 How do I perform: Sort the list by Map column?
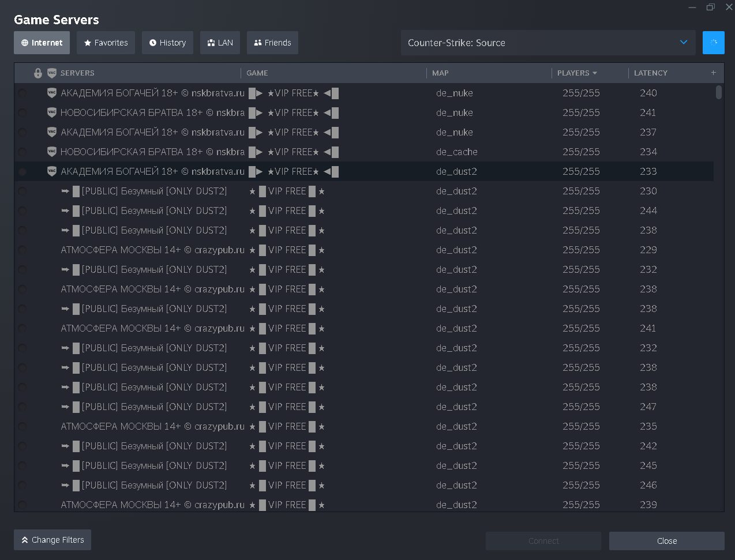(x=440, y=73)
